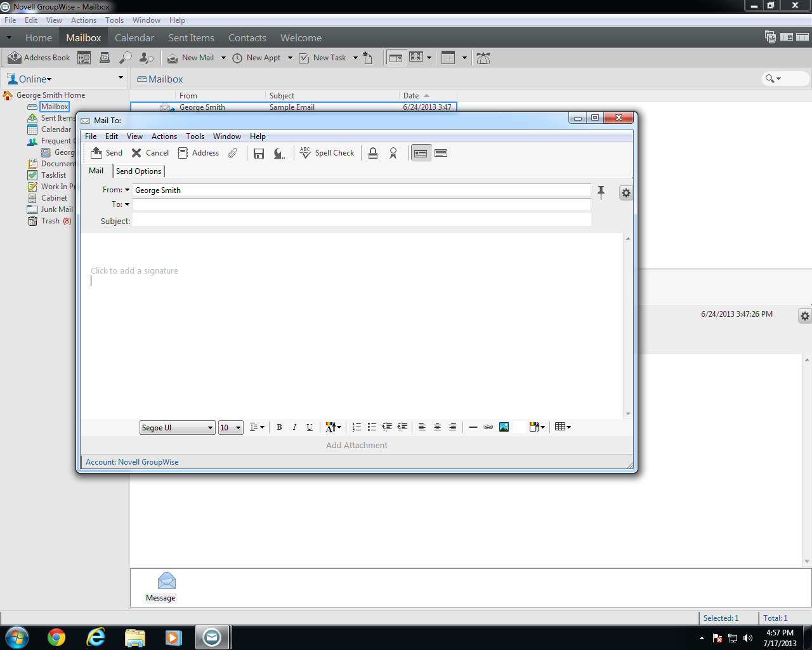The image size is (812, 650).
Task: Open the background color dropdown
Action: tap(537, 427)
